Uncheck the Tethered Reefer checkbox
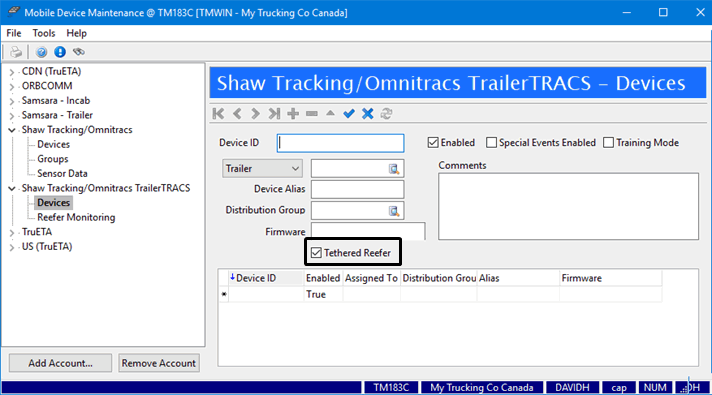Screen dimensions: 712x395 coord(316,253)
